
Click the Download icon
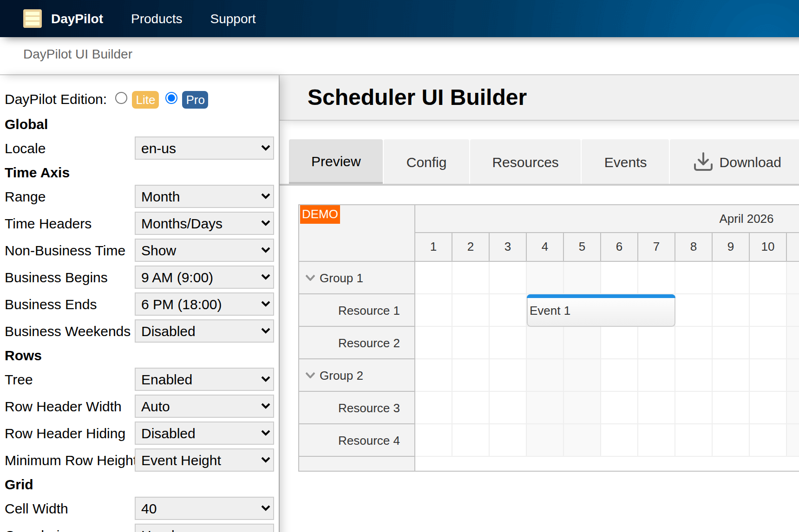tap(703, 162)
